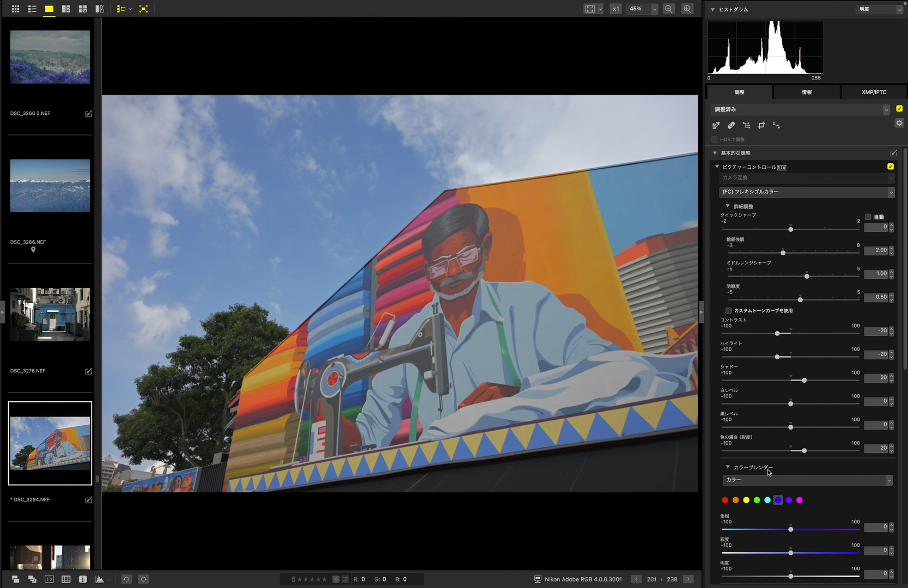The width and height of the screenshot is (908, 588).
Task: Open the 調整済み adjustment preset dropdown
Action: (x=800, y=109)
